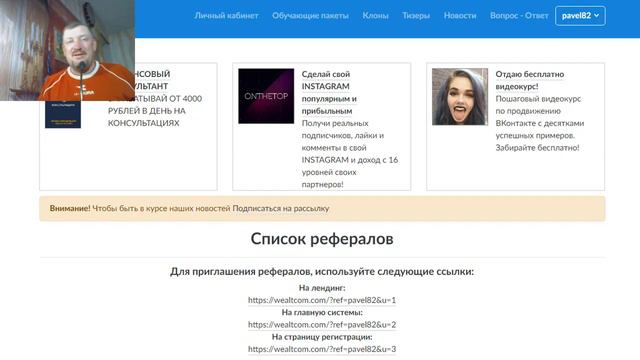Click the landing referral link ending u=1
The width and height of the screenshot is (640, 360).
click(x=322, y=300)
